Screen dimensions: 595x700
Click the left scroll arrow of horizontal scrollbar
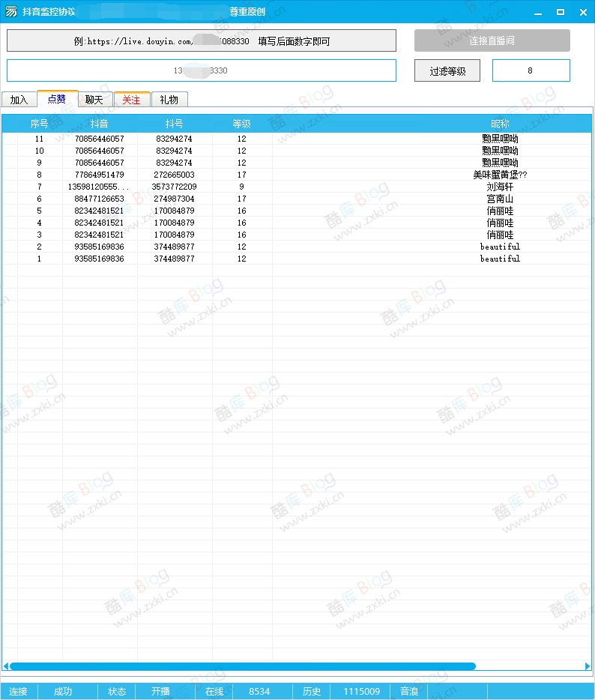coord(6,666)
